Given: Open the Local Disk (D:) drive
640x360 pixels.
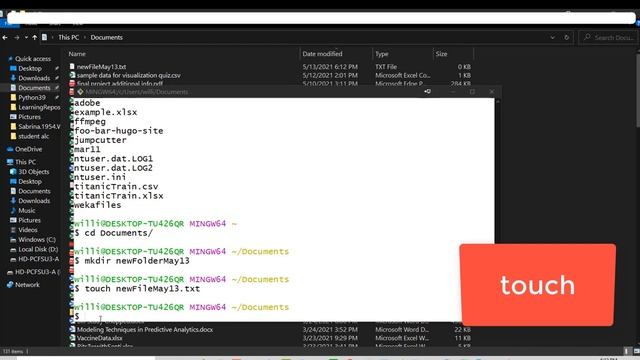Looking at the screenshot, I should 38,249.
